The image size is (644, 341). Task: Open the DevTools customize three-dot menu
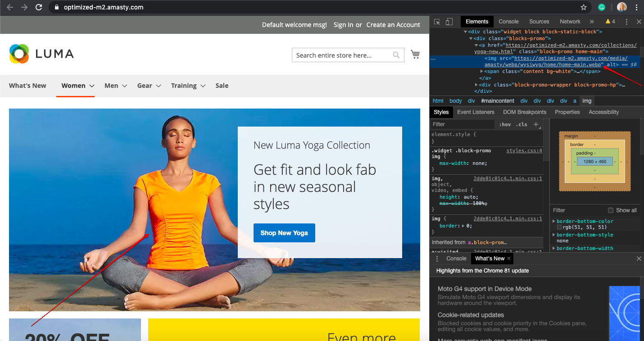[x=626, y=22]
